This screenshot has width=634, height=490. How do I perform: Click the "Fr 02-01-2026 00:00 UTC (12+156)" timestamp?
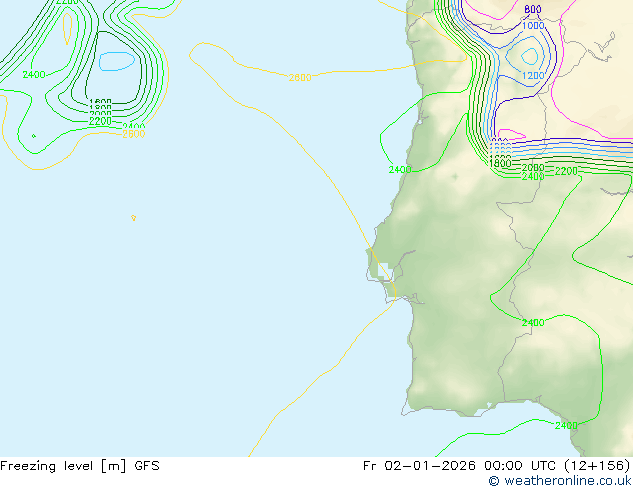coord(497,466)
